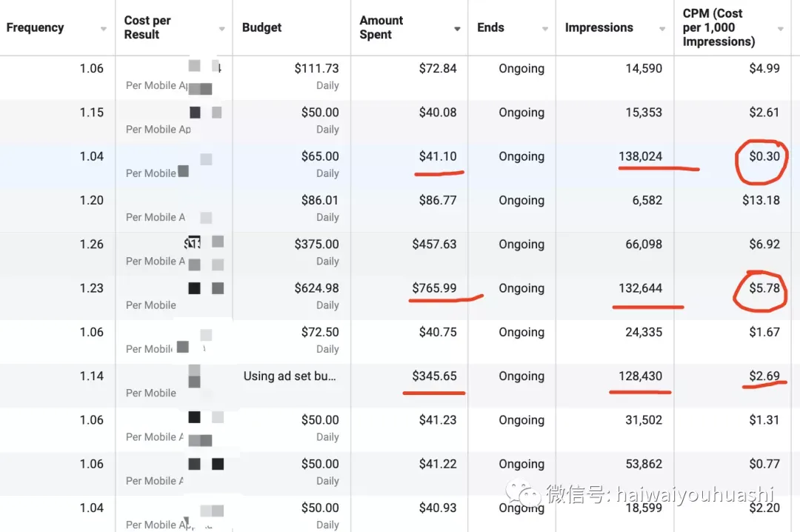
Task: Select the Budget column header
Action: point(261,27)
